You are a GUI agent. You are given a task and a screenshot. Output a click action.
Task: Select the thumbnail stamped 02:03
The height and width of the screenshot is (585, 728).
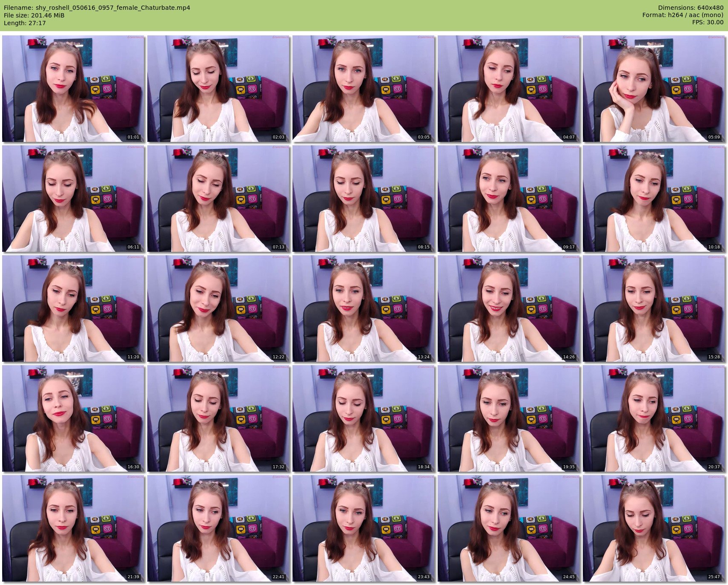[218, 89]
